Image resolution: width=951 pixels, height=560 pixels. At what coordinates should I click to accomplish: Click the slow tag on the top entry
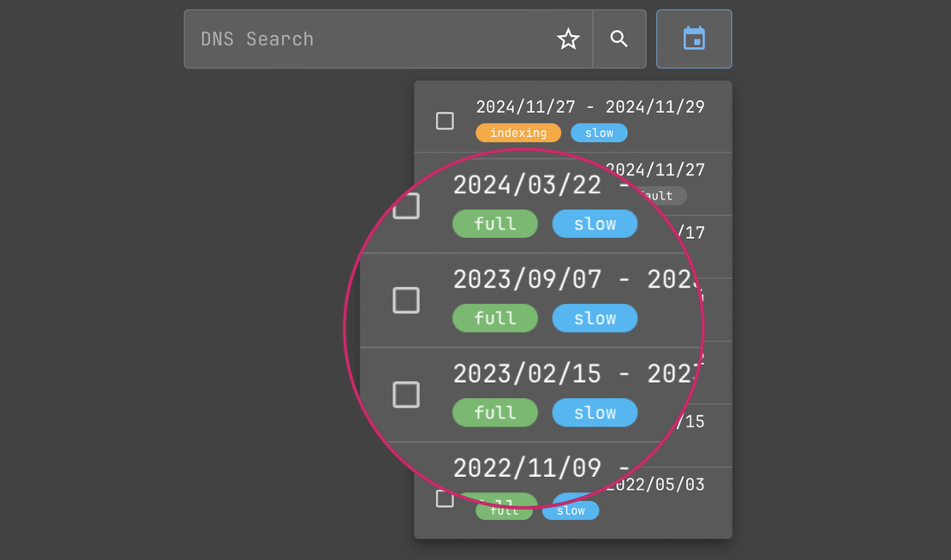599,133
